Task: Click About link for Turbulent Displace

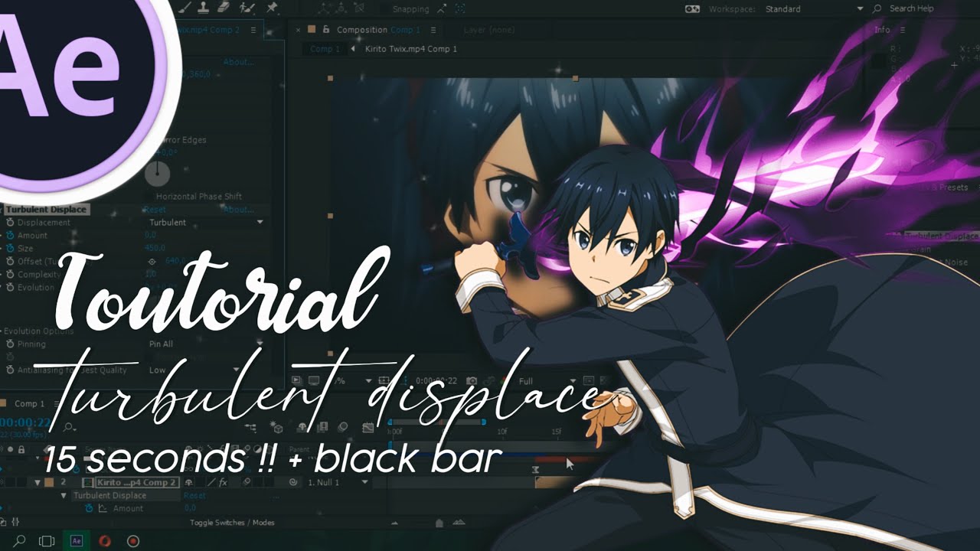Action: tap(239, 210)
